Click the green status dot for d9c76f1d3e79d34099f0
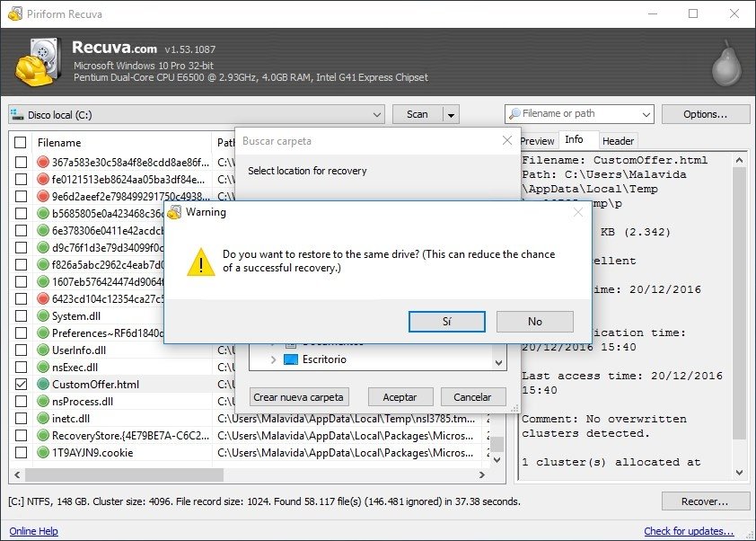The width and height of the screenshot is (756, 541). (x=43, y=247)
